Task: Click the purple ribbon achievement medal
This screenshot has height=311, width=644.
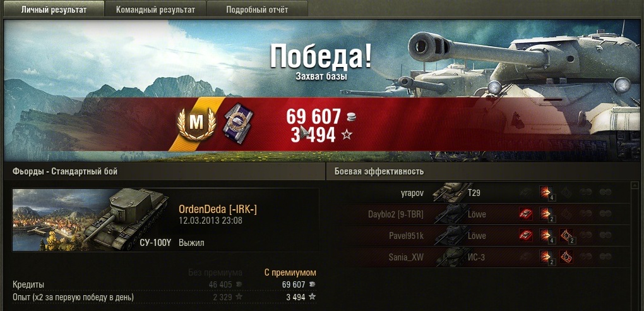Action: pyautogui.click(x=237, y=123)
